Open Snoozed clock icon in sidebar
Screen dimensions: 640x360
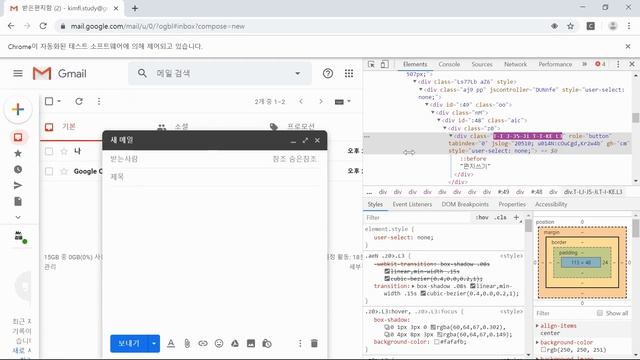[x=18, y=169]
